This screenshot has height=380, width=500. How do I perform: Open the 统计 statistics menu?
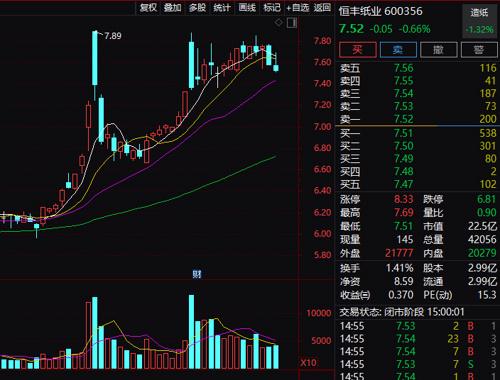pos(222,7)
